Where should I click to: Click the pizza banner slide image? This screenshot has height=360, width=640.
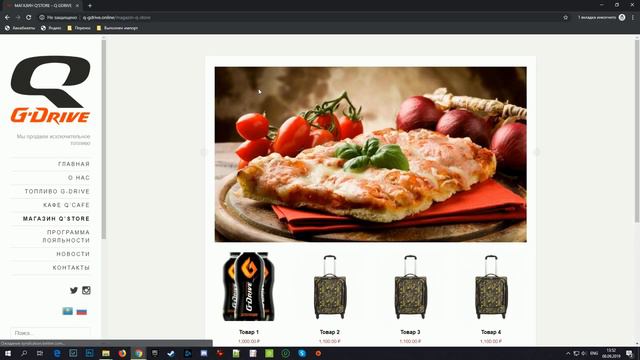click(x=371, y=154)
